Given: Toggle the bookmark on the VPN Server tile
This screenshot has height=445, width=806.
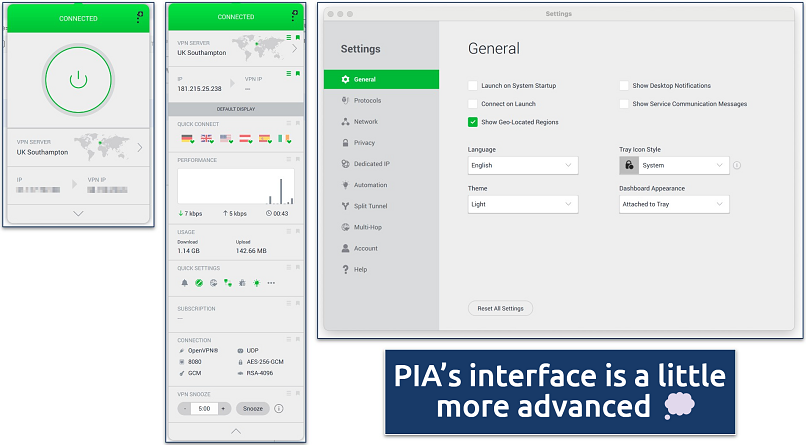Looking at the screenshot, I should point(298,38).
